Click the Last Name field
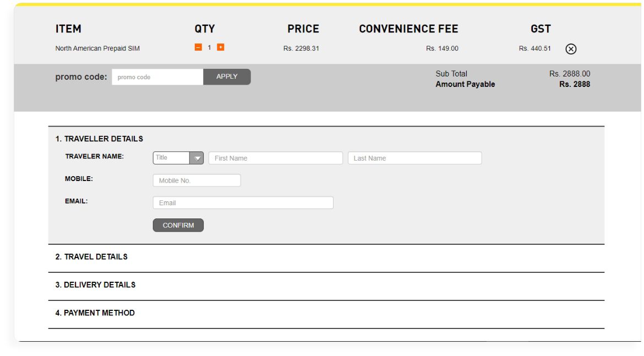 415,158
